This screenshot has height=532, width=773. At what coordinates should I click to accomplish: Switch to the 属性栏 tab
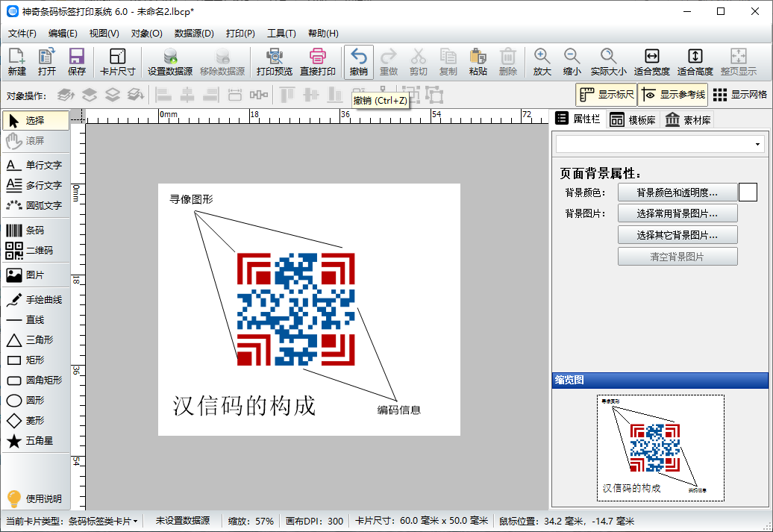(x=578, y=119)
